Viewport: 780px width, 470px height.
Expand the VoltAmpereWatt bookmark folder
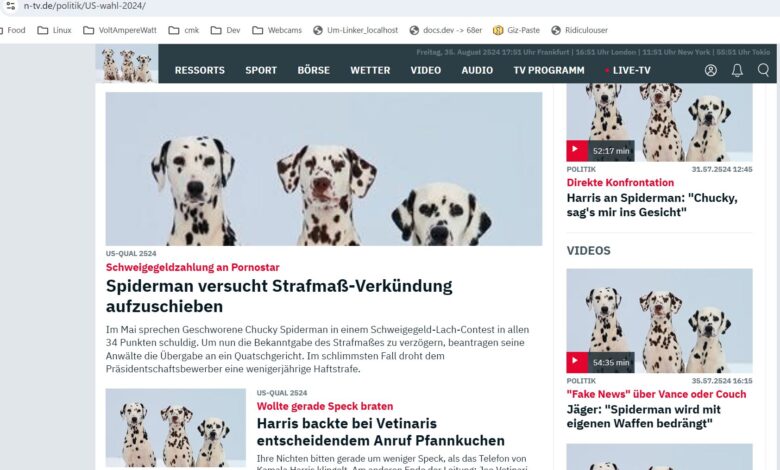[120, 30]
